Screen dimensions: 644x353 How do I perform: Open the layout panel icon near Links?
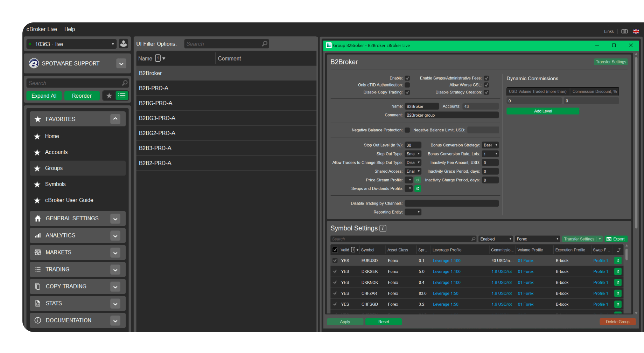tap(624, 32)
